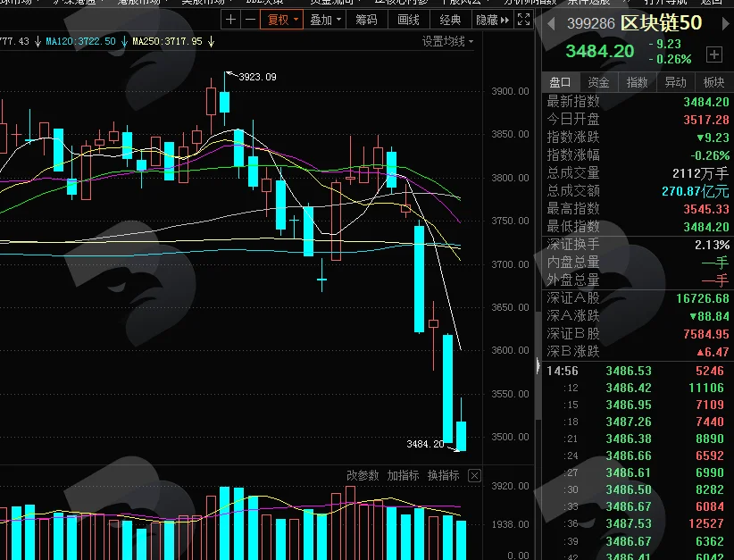Zoom out the chart with the minus icon
This screenshot has width=734, height=560.
[250, 20]
